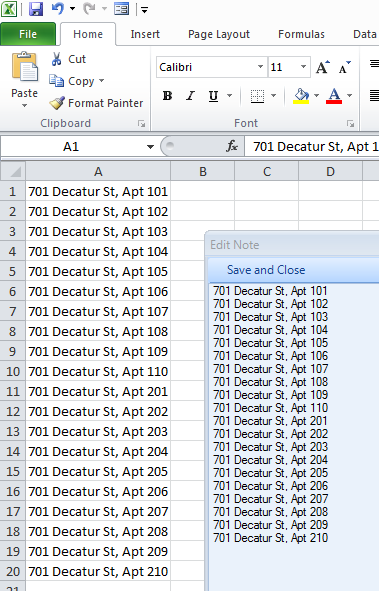Screen dimensions: 379x591
Task: Open the Name Box dropdown arrow
Action: (x=150, y=147)
